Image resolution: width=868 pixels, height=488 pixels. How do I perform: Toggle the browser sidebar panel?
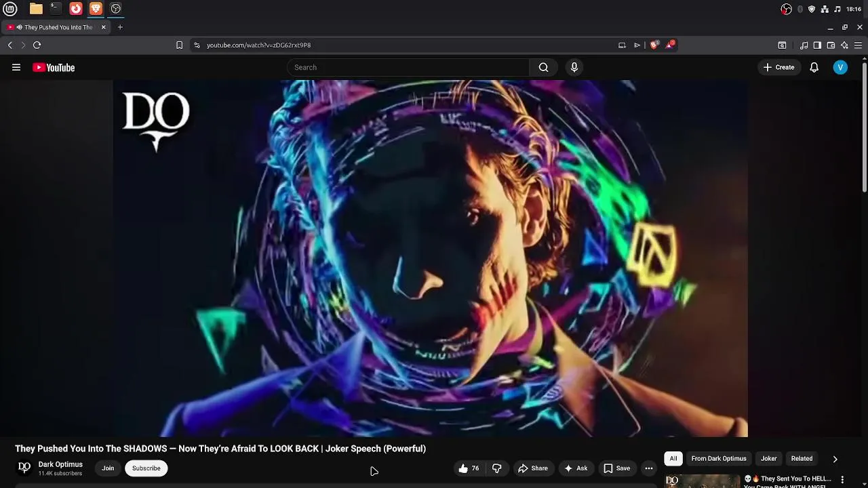(817, 45)
